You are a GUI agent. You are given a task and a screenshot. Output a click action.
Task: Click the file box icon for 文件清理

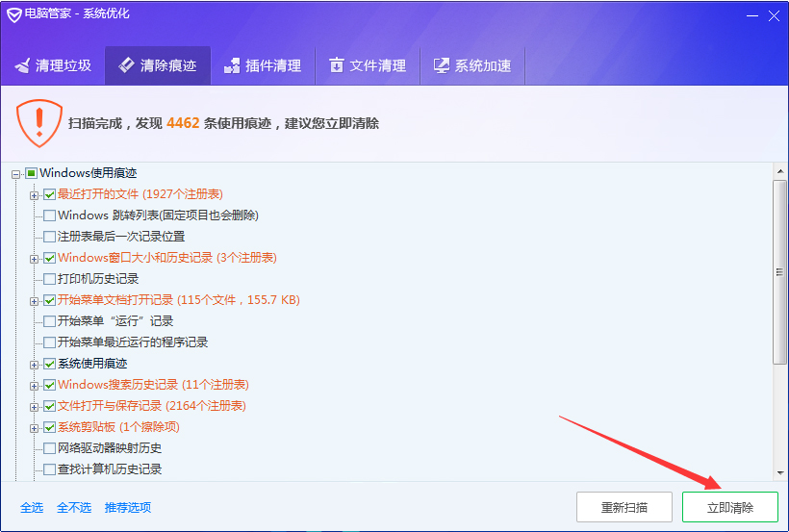click(x=336, y=66)
